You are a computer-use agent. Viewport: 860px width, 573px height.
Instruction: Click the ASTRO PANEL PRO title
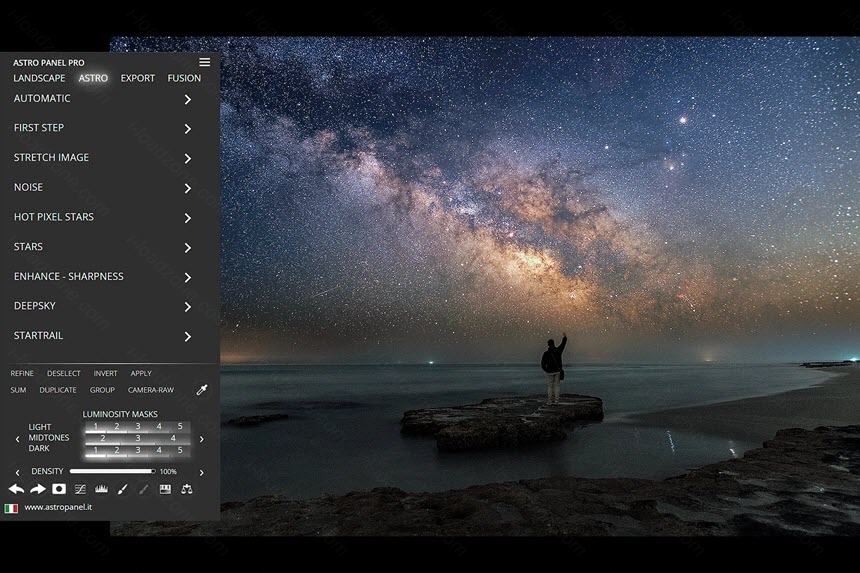pos(49,63)
